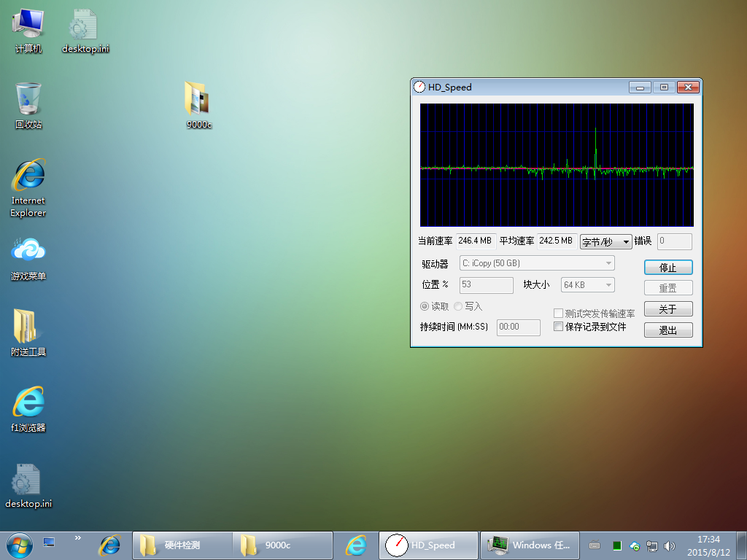Expand the 驱动器 drive dropdown

click(x=537, y=262)
